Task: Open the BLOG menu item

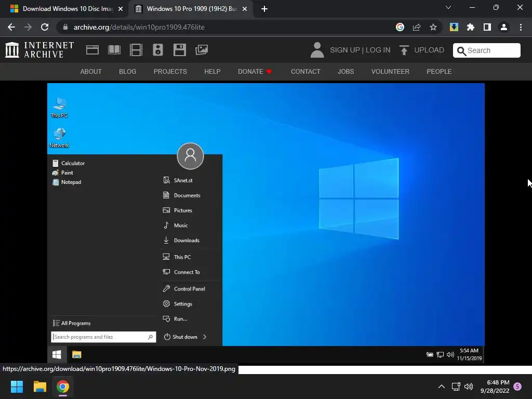Action: click(128, 72)
